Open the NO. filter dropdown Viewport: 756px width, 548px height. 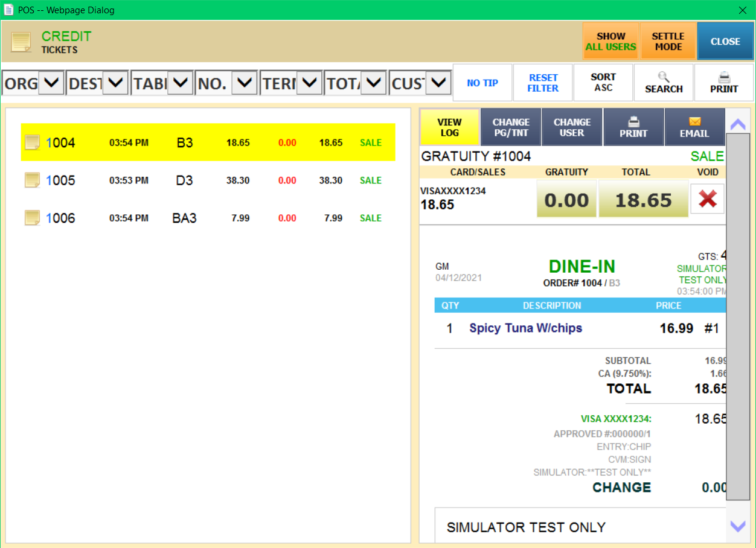click(245, 83)
